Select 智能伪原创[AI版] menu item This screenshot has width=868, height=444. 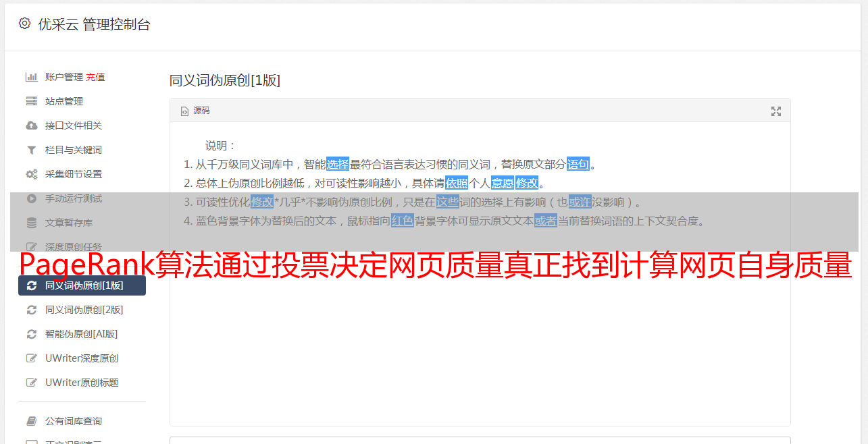click(82, 334)
